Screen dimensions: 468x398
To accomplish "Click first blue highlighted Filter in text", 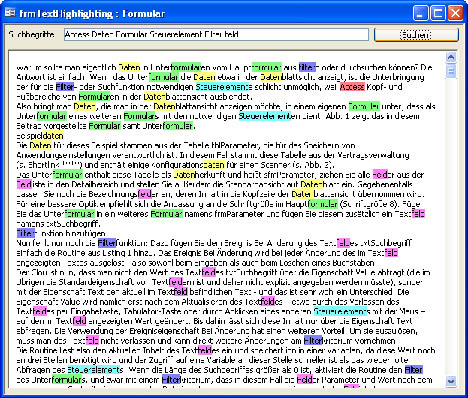I will [307, 67].
